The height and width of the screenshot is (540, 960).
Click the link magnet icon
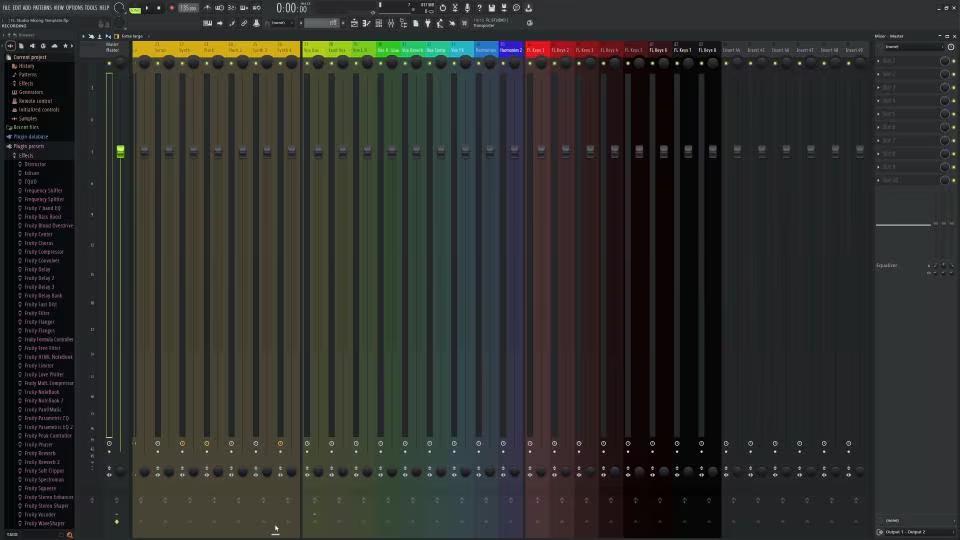click(x=244, y=23)
